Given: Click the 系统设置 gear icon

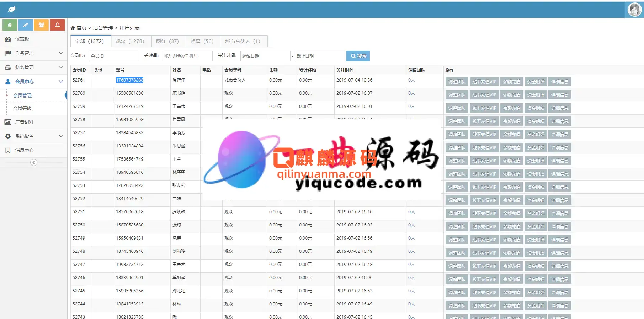Looking at the screenshot, I should (x=8, y=136).
